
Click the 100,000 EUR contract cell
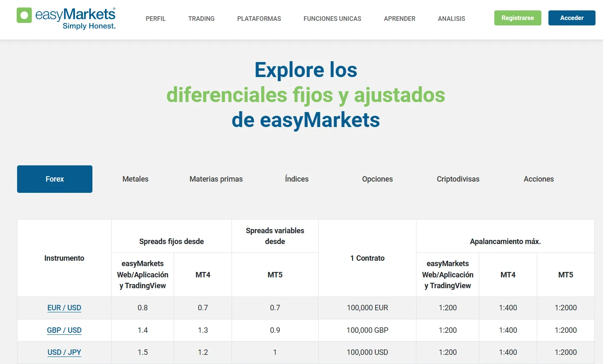coord(367,308)
